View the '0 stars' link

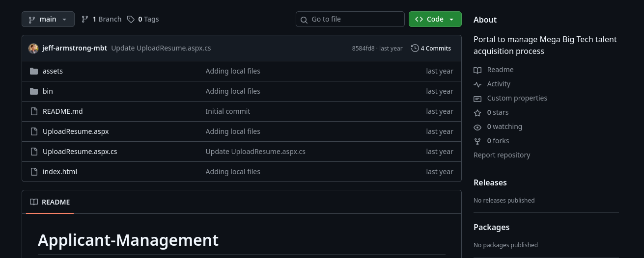498,112
